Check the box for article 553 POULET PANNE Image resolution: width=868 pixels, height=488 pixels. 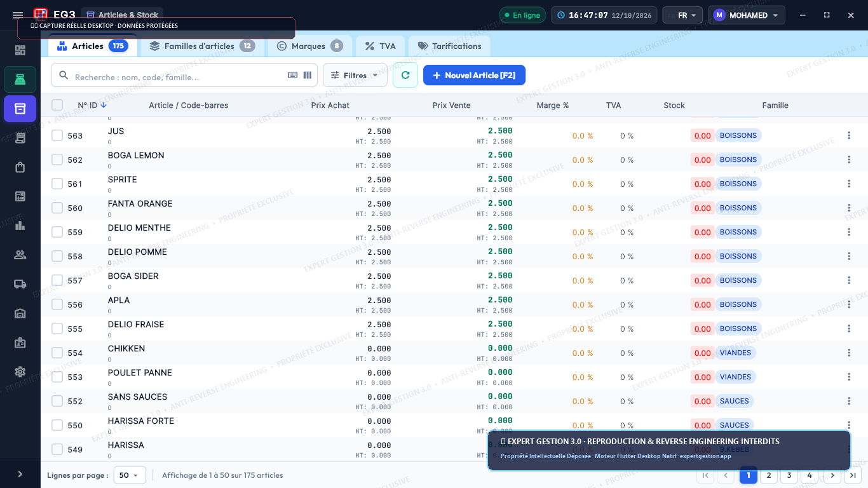pos(57,377)
